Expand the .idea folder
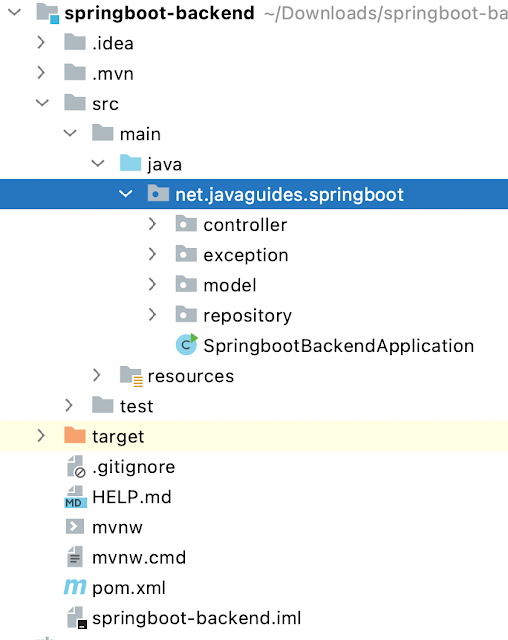 (x=41, y=42)
